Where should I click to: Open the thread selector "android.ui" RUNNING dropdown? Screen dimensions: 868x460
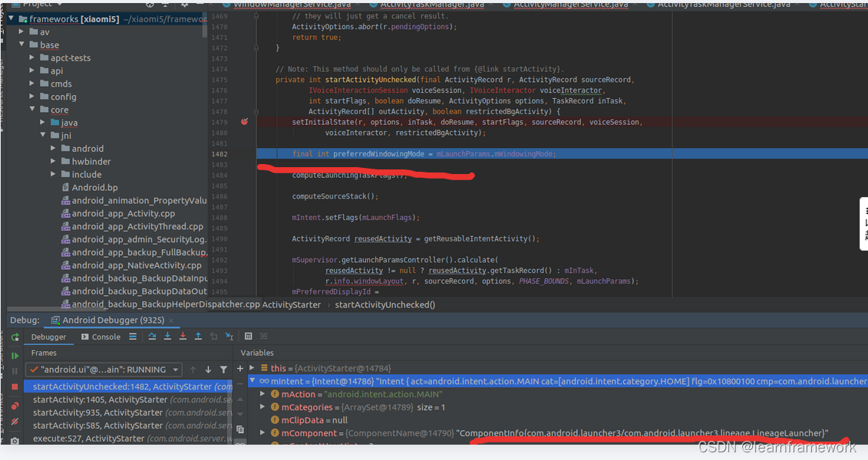tap(104, 370)
